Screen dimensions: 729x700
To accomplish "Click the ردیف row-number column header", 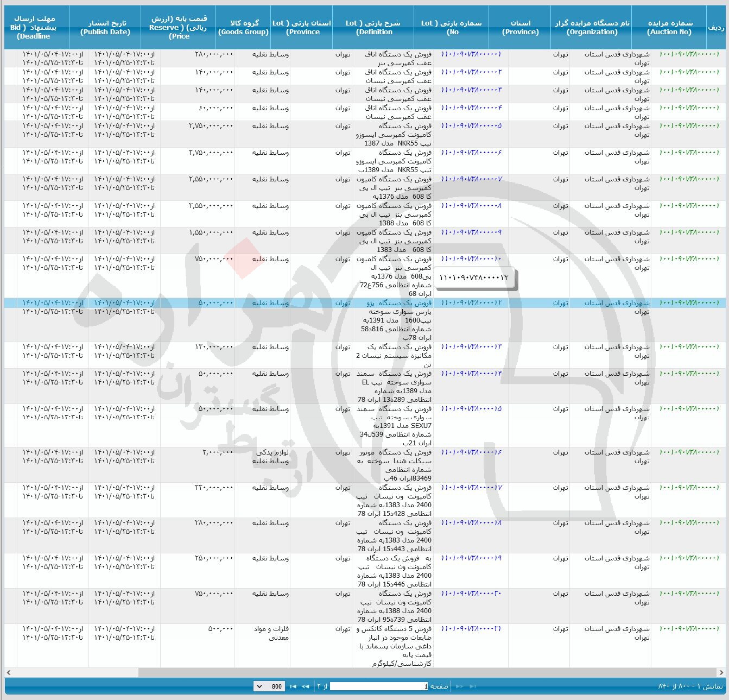I will [x=716, y=27].
